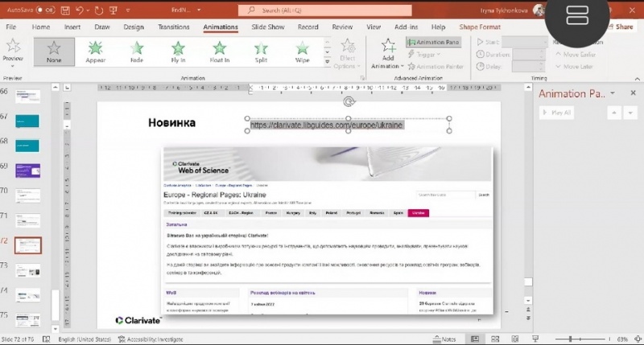Toggle the Animation Pane button

434,43
